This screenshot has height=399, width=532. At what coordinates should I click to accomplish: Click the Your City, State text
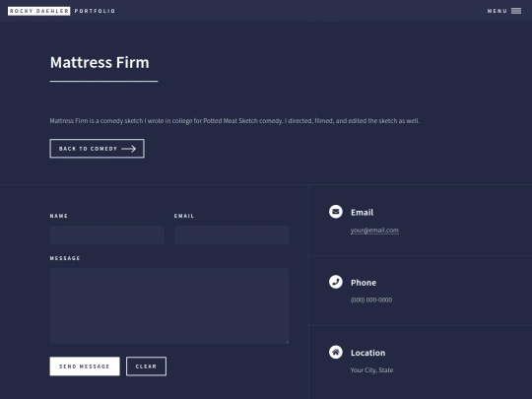[x=371, y=370]
